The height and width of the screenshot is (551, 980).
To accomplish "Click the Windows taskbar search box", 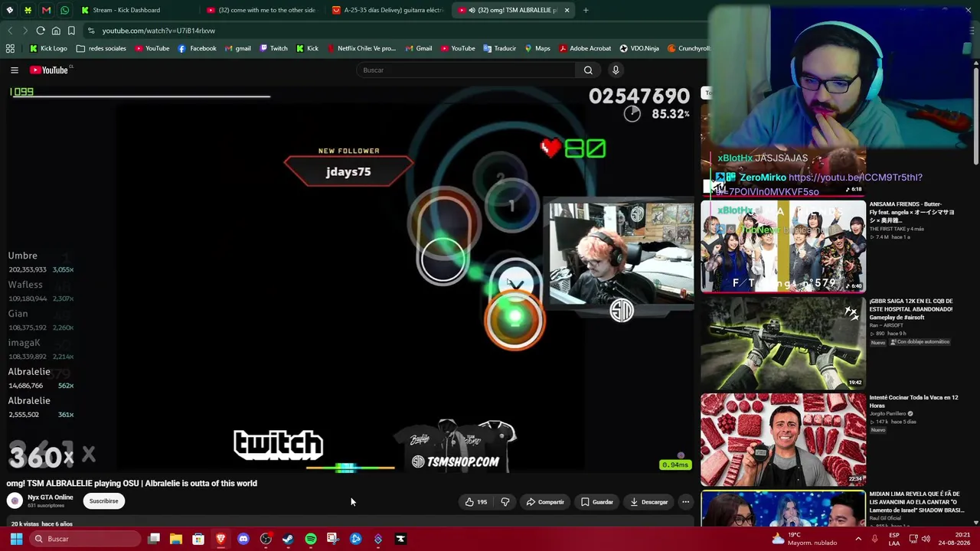I will click(x=84, y=539).
